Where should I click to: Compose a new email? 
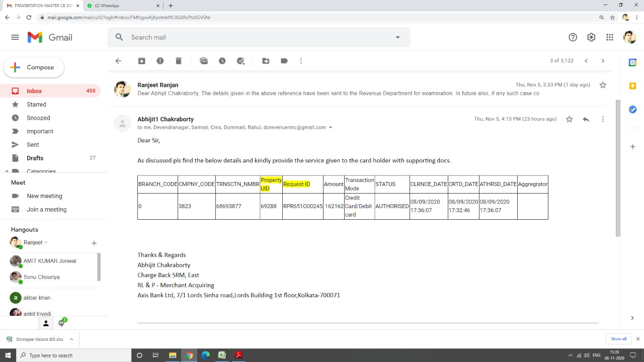point(34,67)
